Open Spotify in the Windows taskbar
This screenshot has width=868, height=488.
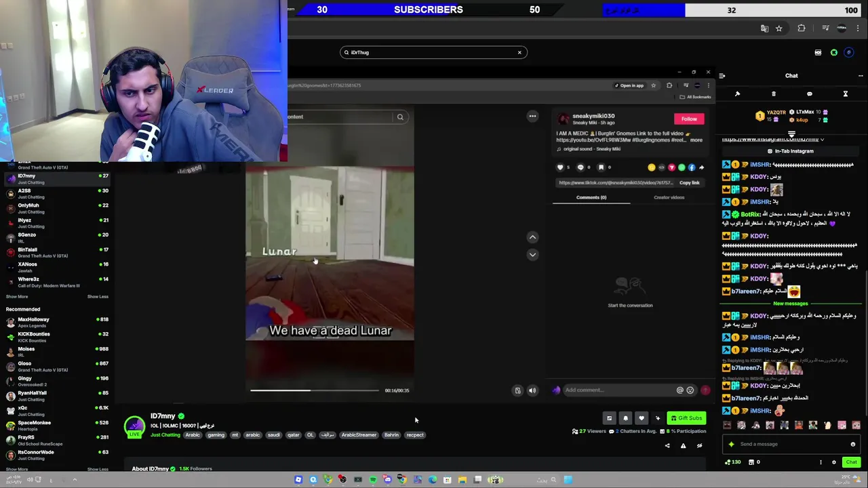click(x=372, y=480)
